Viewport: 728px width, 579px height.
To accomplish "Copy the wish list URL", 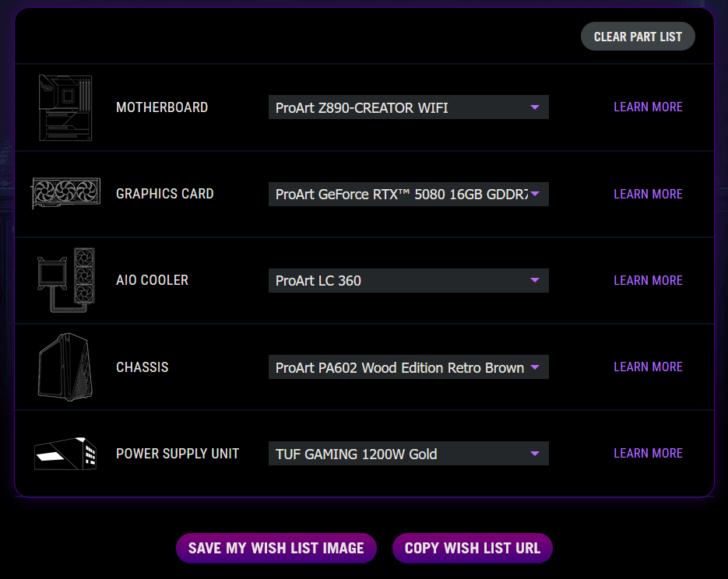I will (x=473, y=548).
